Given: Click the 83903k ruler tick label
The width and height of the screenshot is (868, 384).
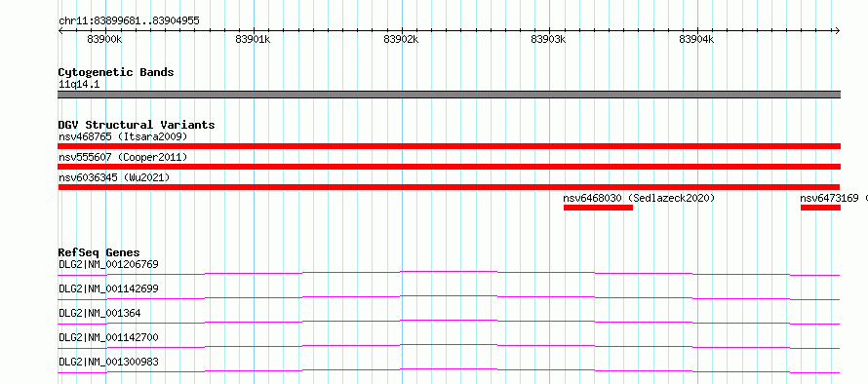Looking at the screenshot, I should 548,39.
